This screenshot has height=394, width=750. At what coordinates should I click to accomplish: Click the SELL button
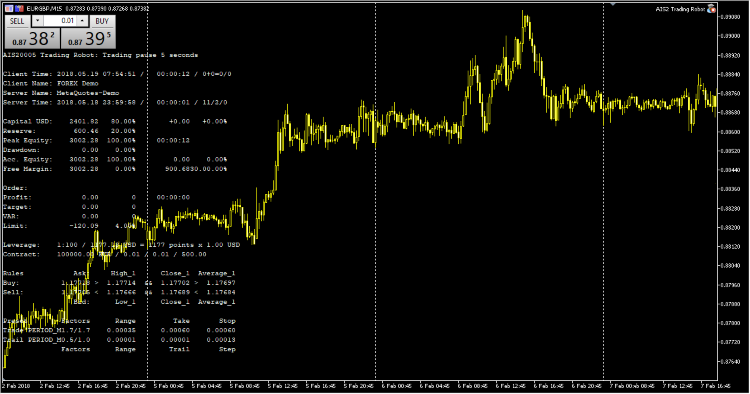click(x=17, y=21)
